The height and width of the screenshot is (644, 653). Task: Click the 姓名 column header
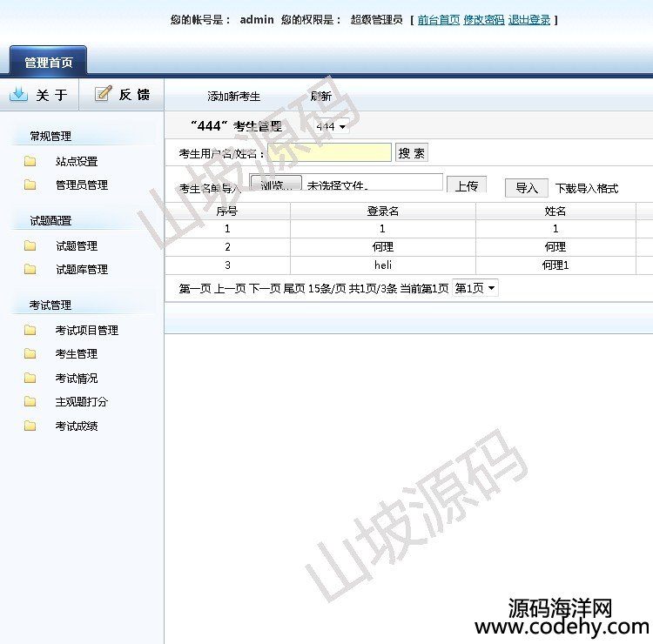(555, 211)
